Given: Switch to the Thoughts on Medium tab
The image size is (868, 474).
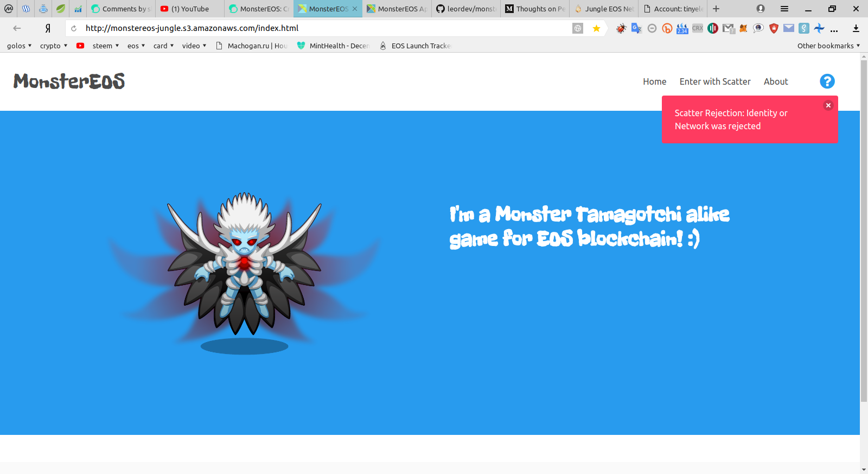Looking at the screenshot, I should click(x=535, y=9).
